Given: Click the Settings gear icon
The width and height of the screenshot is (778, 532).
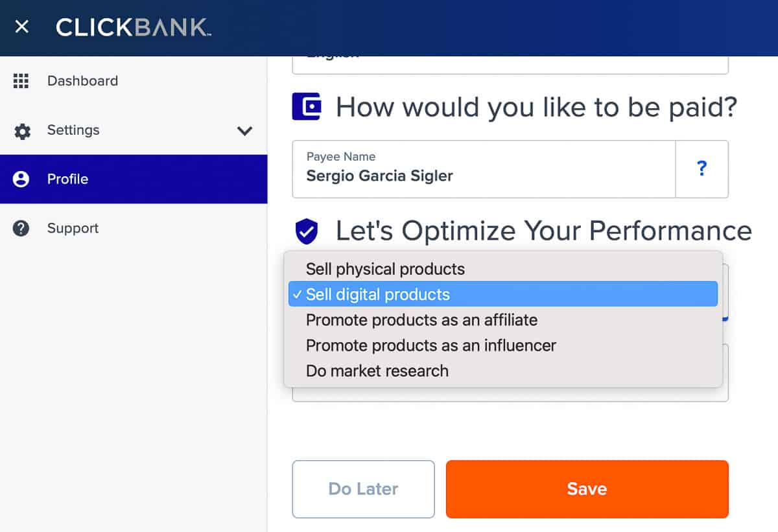Looking at the screenshot, I should pyautogui.click(x=22, y=131).
